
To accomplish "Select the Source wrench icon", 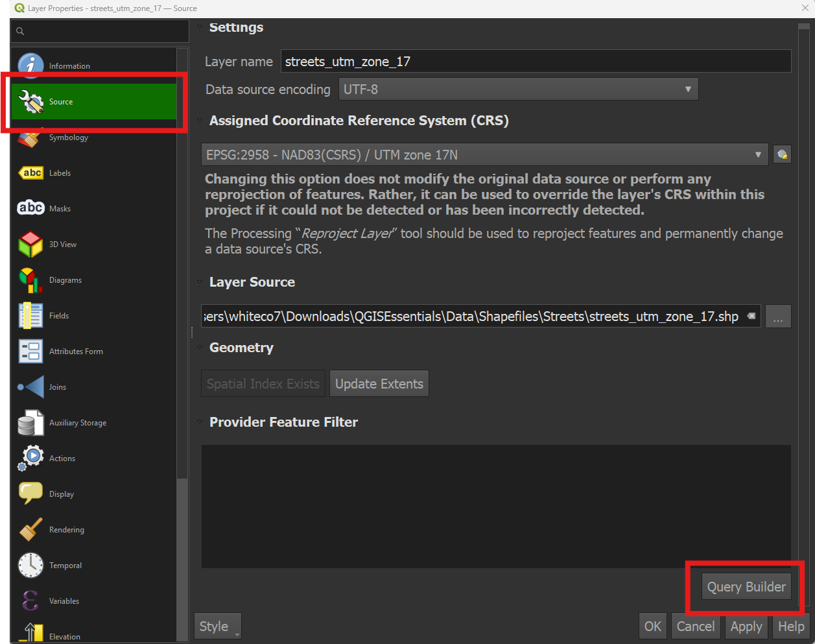I will (x=30, y=101).
